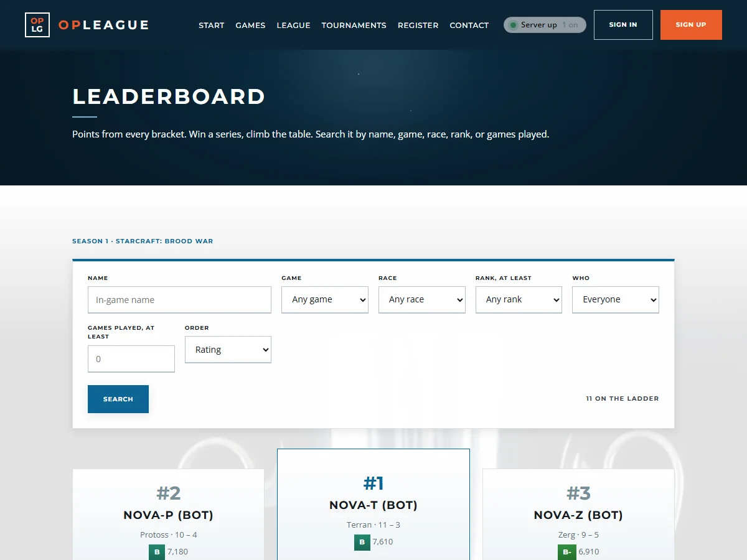Click the OPLEAGUE wordmark

104,25
